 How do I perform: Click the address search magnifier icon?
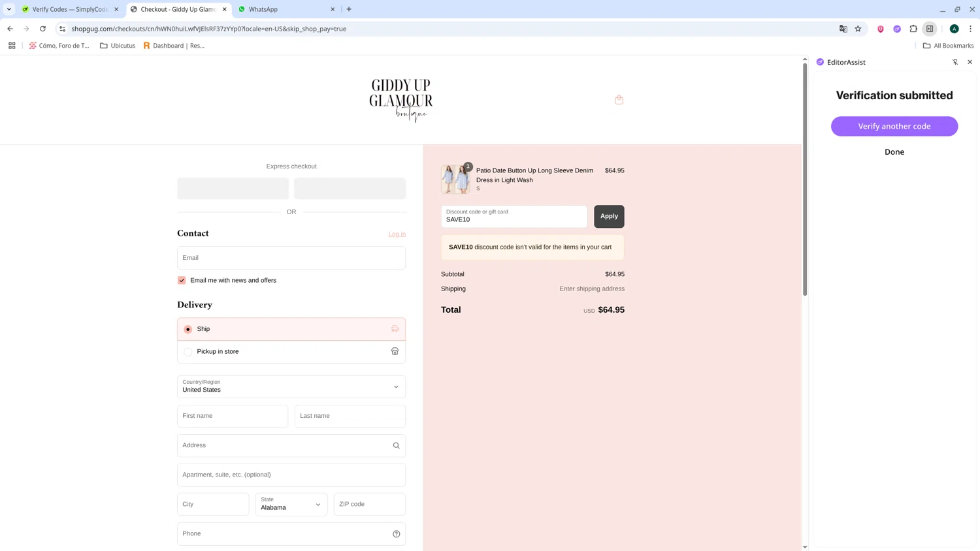point(396,446)
